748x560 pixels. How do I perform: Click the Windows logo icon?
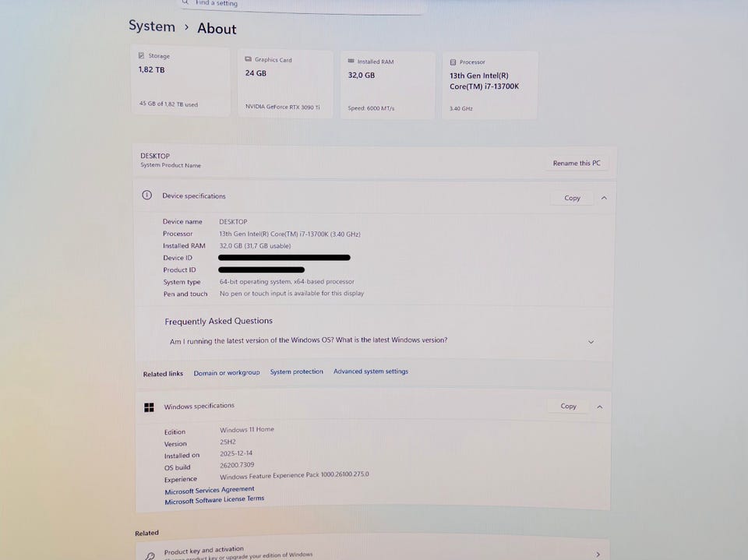149,407
